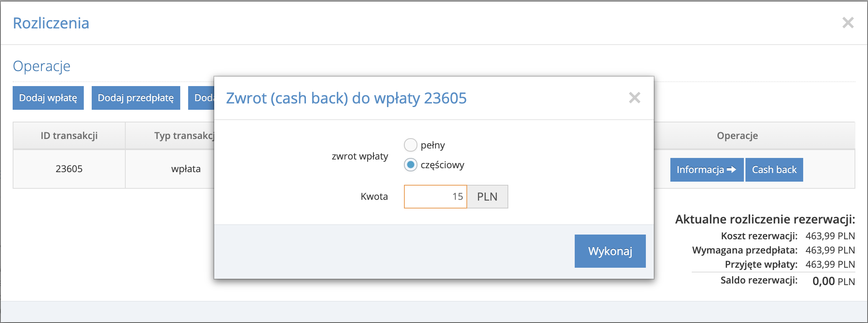Click the ID transakcji column header
This screenshot has height=323, width=868.
[x=69, y=136]
